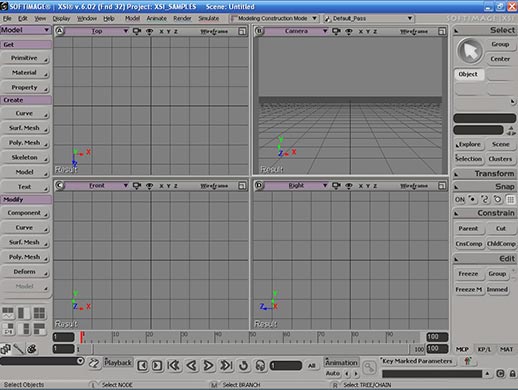Click the Primitive button
Image resolution: width=518 pixels, height=390 pixels.
click(x=26, y=58)
